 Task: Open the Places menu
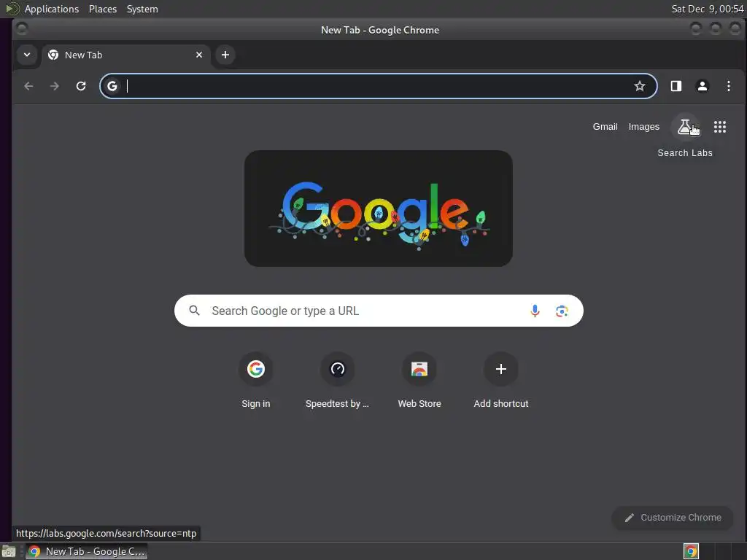[x=103, y=9]
